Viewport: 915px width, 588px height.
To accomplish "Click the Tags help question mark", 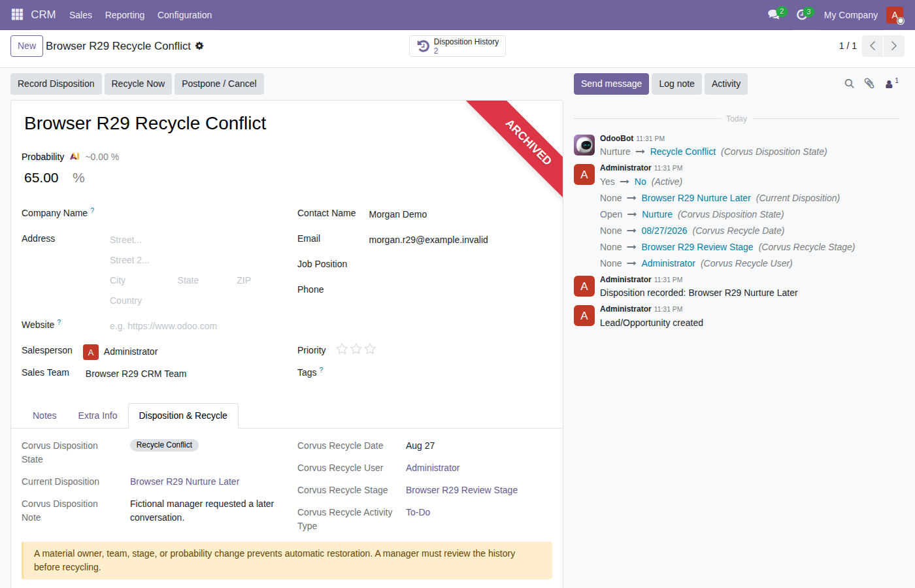I will [x=321, y=370].
